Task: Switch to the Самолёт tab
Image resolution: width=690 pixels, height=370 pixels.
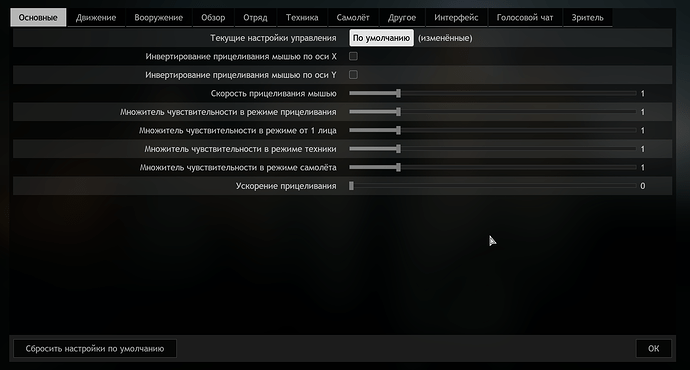Action: click(x=353, y=18)
